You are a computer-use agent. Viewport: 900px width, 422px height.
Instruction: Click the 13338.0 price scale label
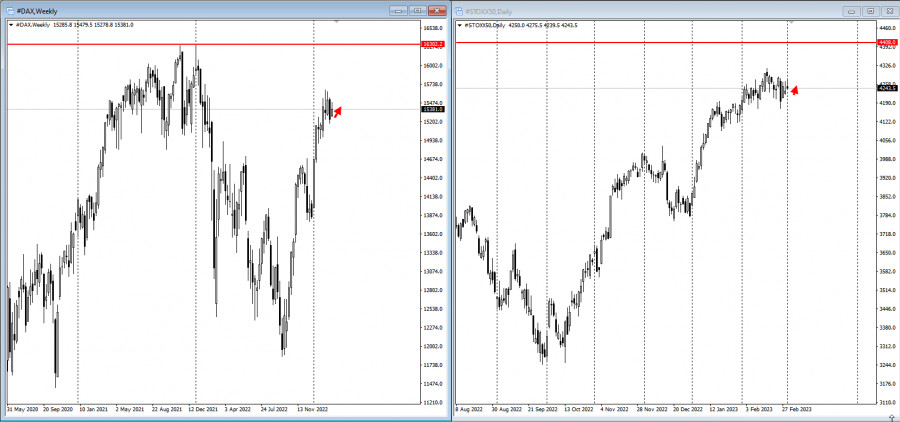(433, 253)
